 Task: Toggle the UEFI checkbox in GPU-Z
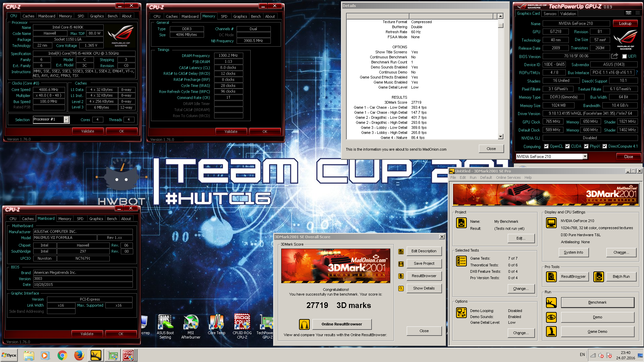(x=624, y=56)
